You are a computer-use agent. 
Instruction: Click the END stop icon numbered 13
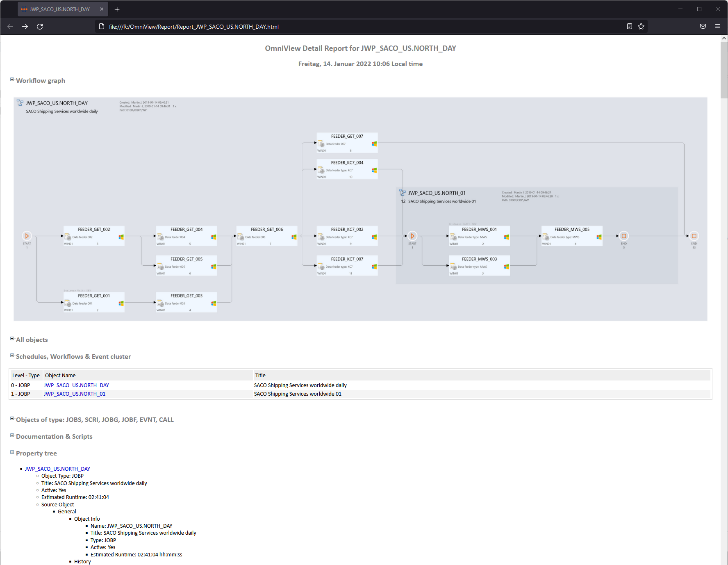coord(694,236)
